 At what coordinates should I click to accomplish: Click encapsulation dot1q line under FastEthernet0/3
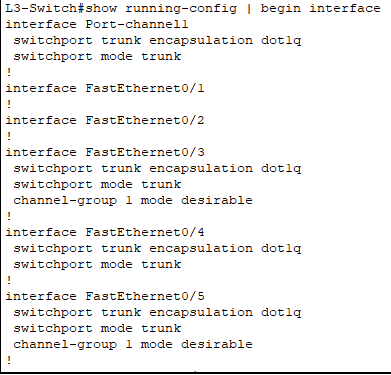[x=157, y=169]
